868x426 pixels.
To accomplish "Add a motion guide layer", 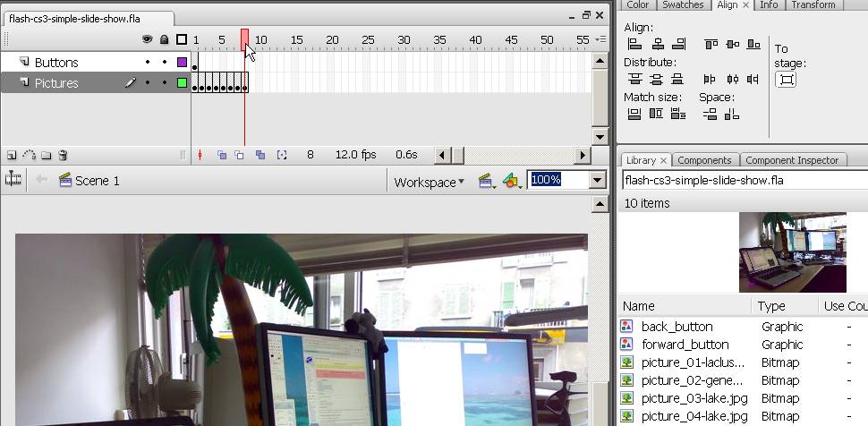I will pyautogui.click(x=30, y=155).
